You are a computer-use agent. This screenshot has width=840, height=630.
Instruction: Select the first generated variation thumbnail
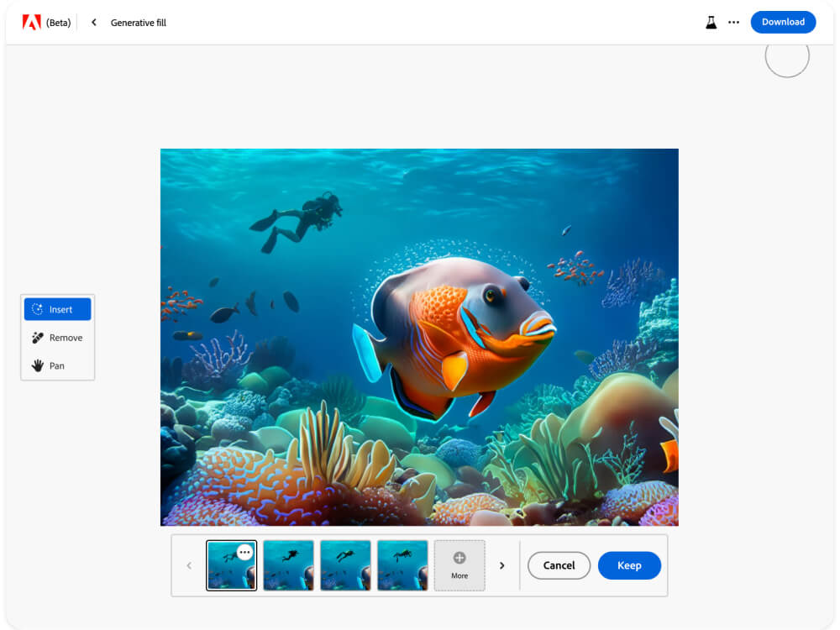pyautogui.click(x=227, y=571)
